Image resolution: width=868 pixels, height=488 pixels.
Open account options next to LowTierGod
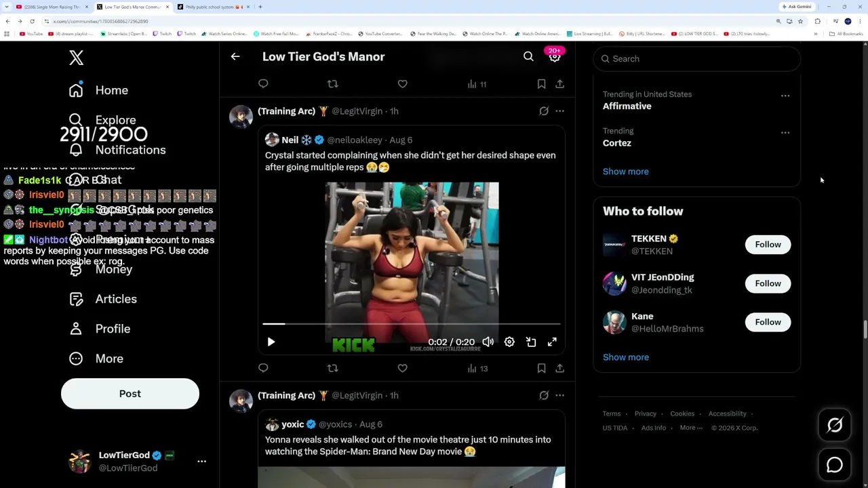pos(201,461)
